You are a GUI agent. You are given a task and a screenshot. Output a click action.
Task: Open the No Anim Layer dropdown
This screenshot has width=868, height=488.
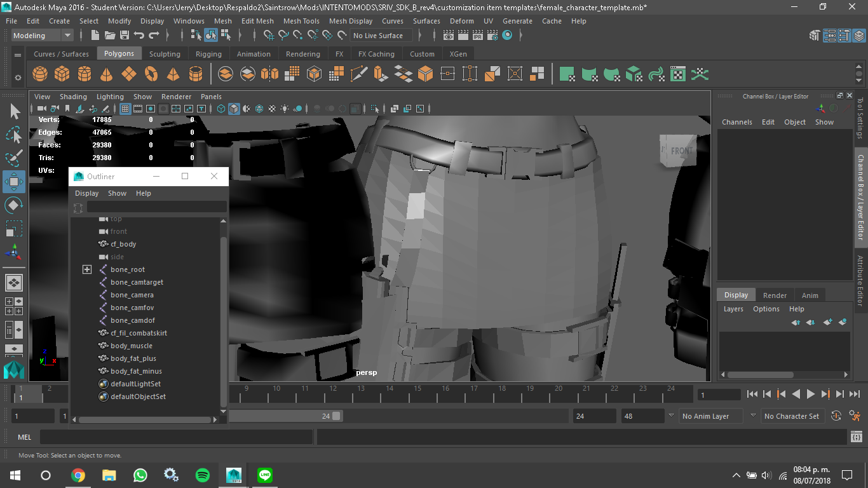click(x=711, y=416)
